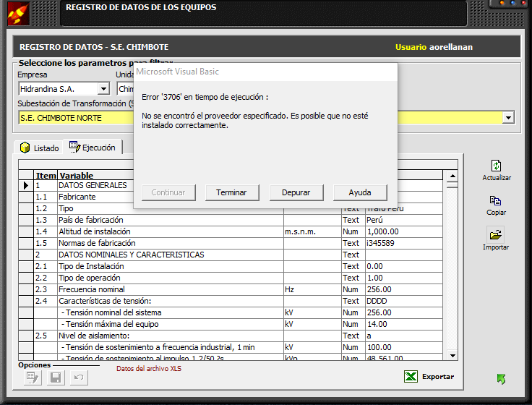The width and height of the screenshot is (532, 405).
Task: Click the value 1.00 for Tipo de operación
Action: 404,278
